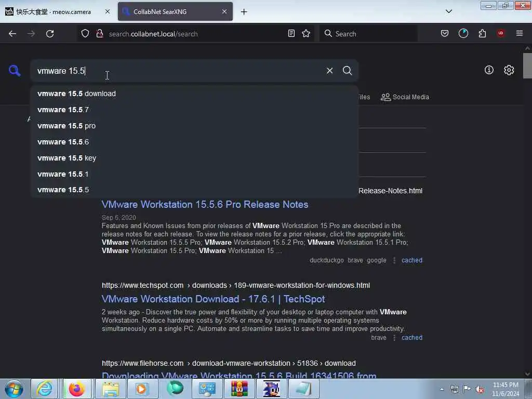Screen dimensions: 532x399
Task: Open cached link of TechSpot result
Action: point(412,338)
